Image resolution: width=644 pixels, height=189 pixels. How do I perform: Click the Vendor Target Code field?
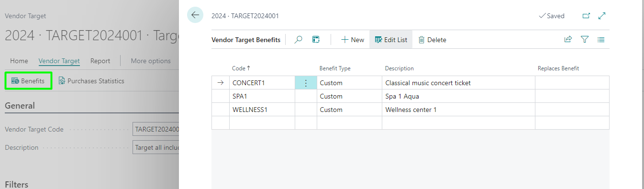tap(155, 129)
